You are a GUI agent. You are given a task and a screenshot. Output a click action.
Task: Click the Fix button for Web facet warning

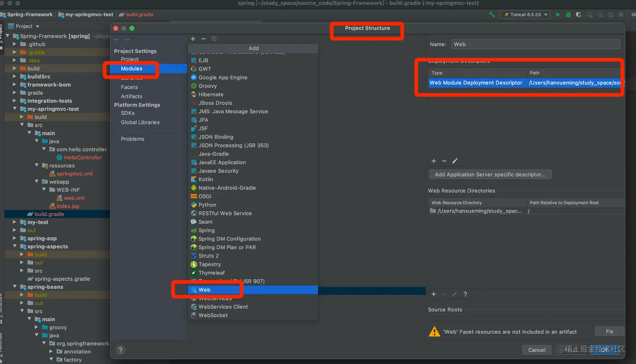(609, 332)
